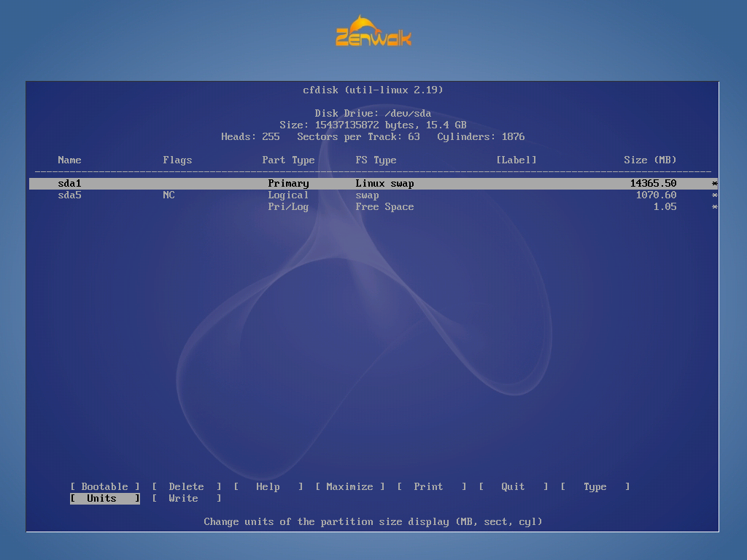
Task: Select Quit to exit cfdisk
Action: point(513,487)
